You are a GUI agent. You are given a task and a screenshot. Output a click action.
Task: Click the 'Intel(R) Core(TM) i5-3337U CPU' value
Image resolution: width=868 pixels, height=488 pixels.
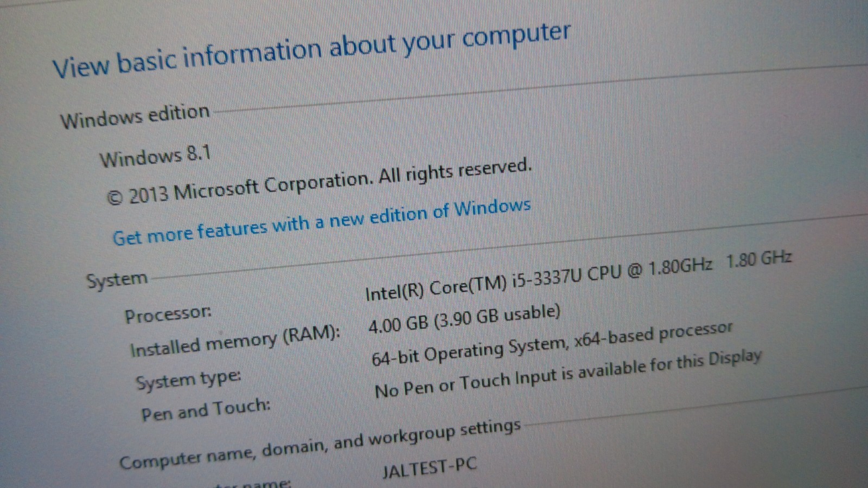pos(578,275)
